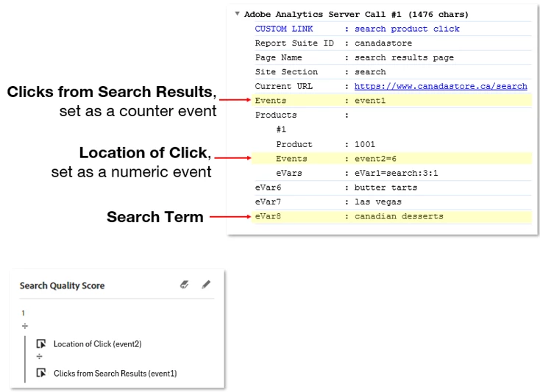This screenshot has width=540, height=392.
Task: Select the '#1' product index row
Action: pos(281,129)
